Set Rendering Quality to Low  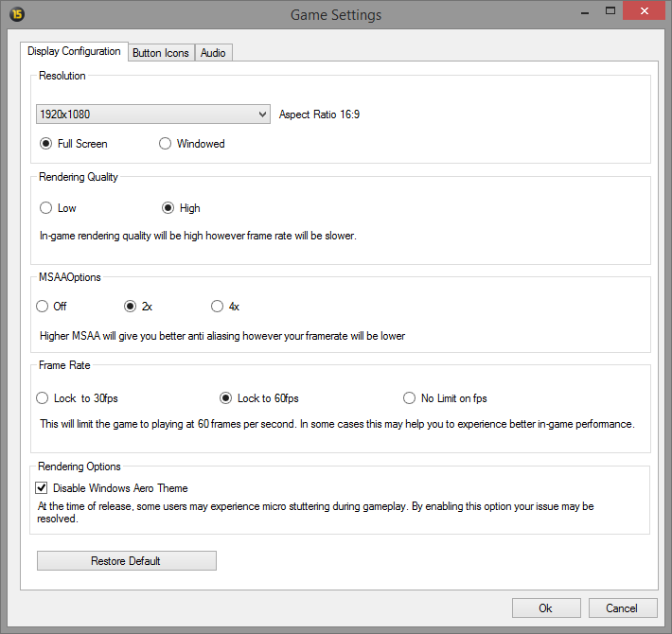pos(45,208)
